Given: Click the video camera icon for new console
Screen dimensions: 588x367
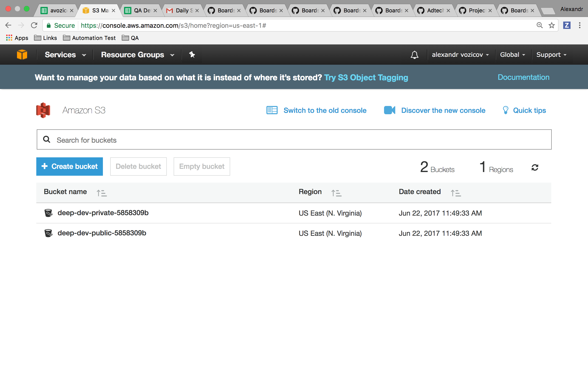Looking at the screenshot, I should [390, 110].
